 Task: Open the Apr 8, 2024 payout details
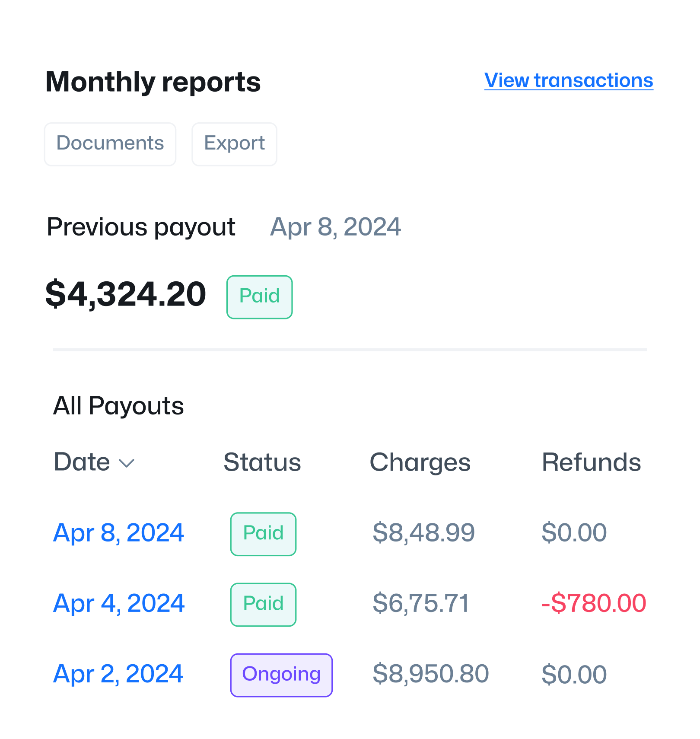tap(118, 533)
